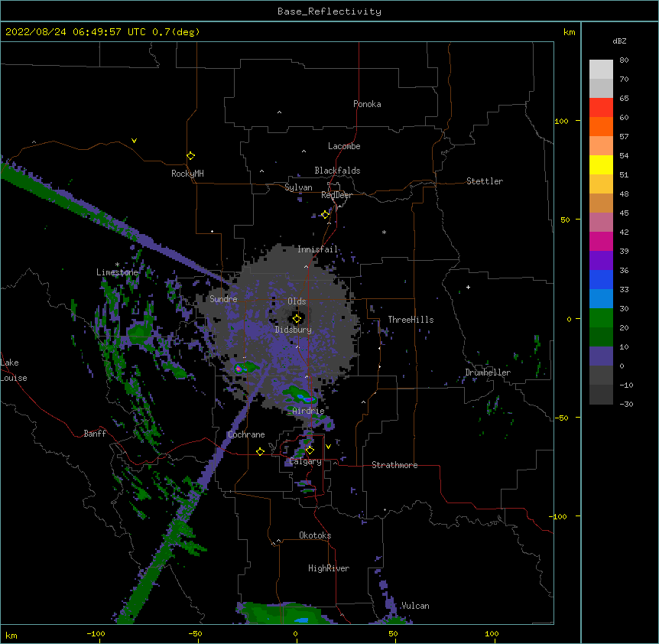The width and height of the screenshot is (659, 644).
Task: Click the Lake Louise label
Action: pyautogui.click(x=14, y=370)
